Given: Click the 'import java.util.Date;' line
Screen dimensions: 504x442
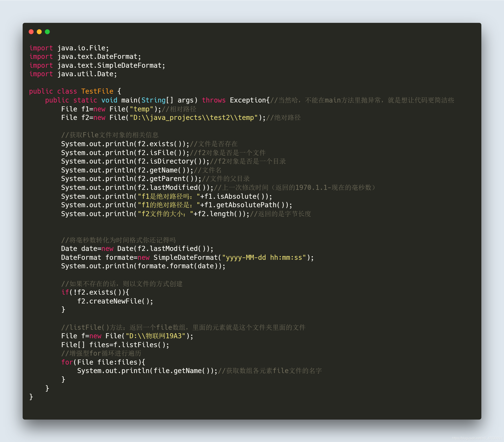Looking at the screenshot, I should (73, 74).
